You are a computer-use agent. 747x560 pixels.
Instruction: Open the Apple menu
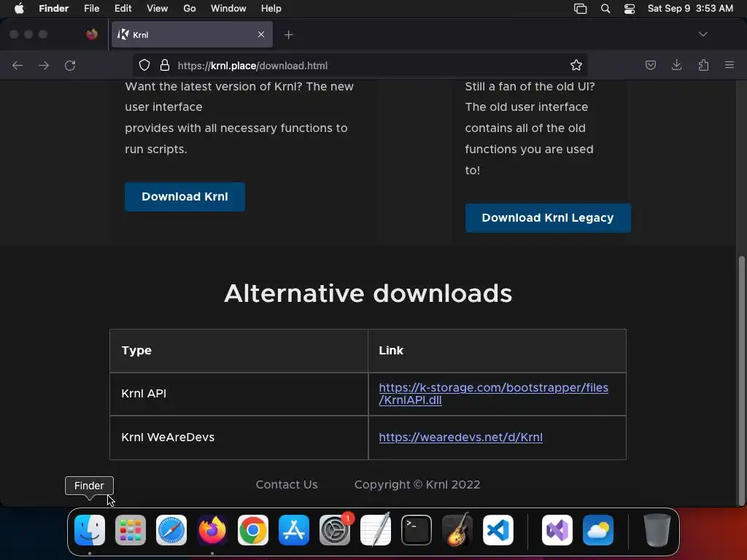click(x=19, y=9)
